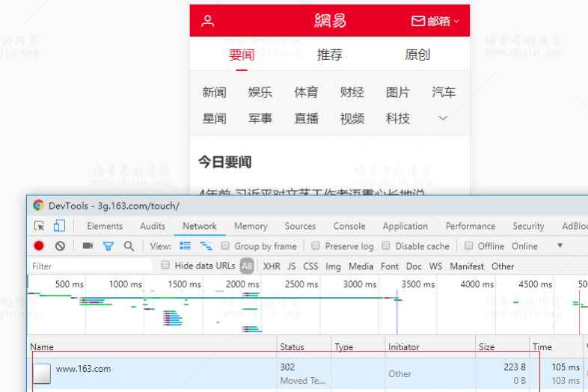Image resolution: width=588 pixels, height=392 pixels.
Task: Click the capture screenshots camera icon
Action: [x=88, y=246]
